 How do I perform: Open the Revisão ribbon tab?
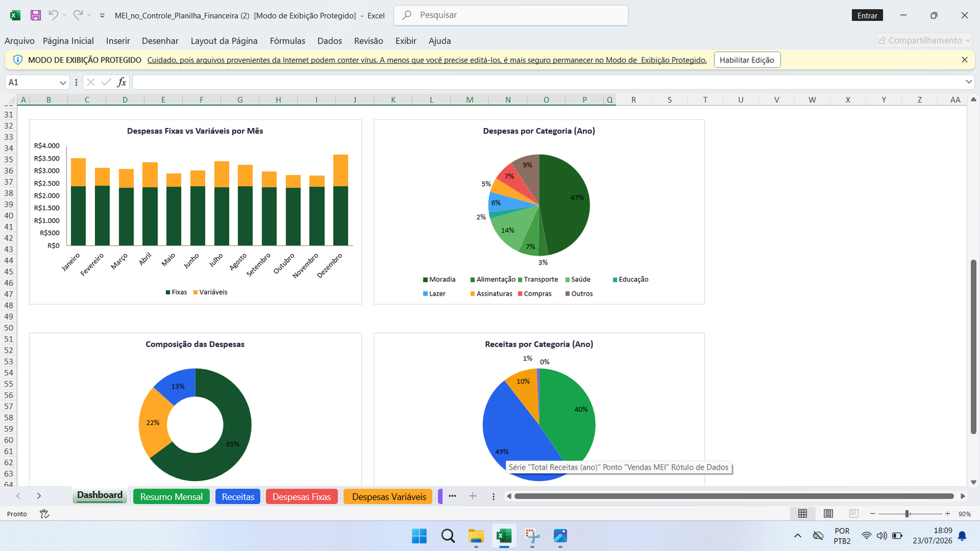point(368,41)
